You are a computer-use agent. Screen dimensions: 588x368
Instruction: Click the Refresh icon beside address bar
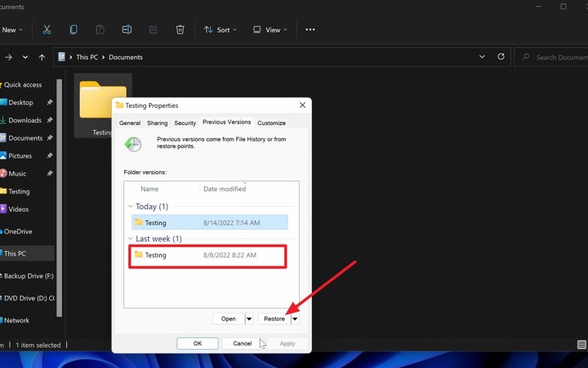click(501, 56)
